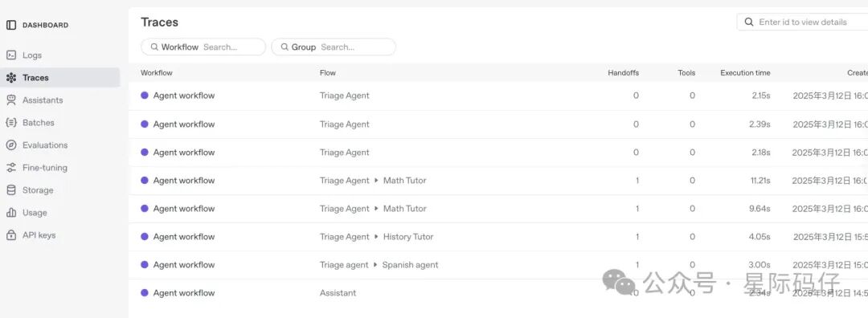Open Storage database icon in sidebar
This screenshot has height=318, width=868.
click(x=11, y=190)
